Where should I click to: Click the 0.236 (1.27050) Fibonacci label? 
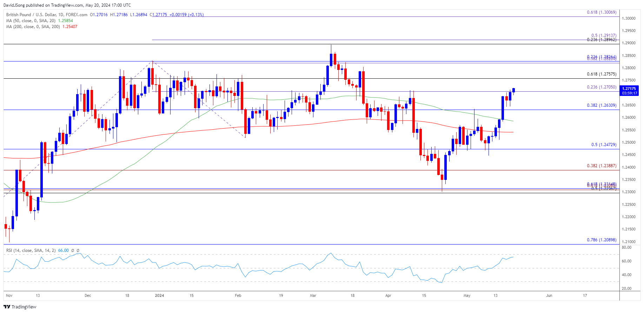[x=602, y=87]
